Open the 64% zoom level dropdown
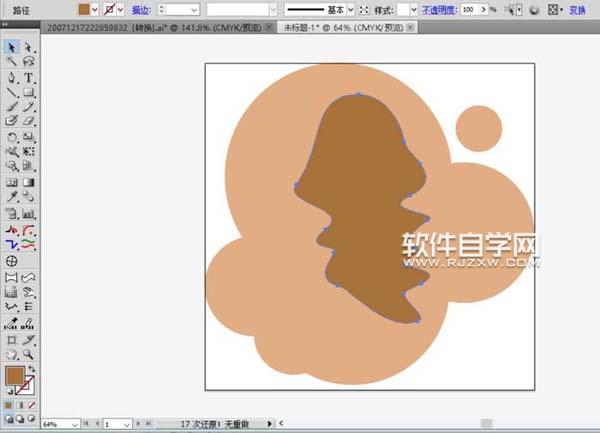Viewport: 600px width, 433px height. tap(75, 424)
